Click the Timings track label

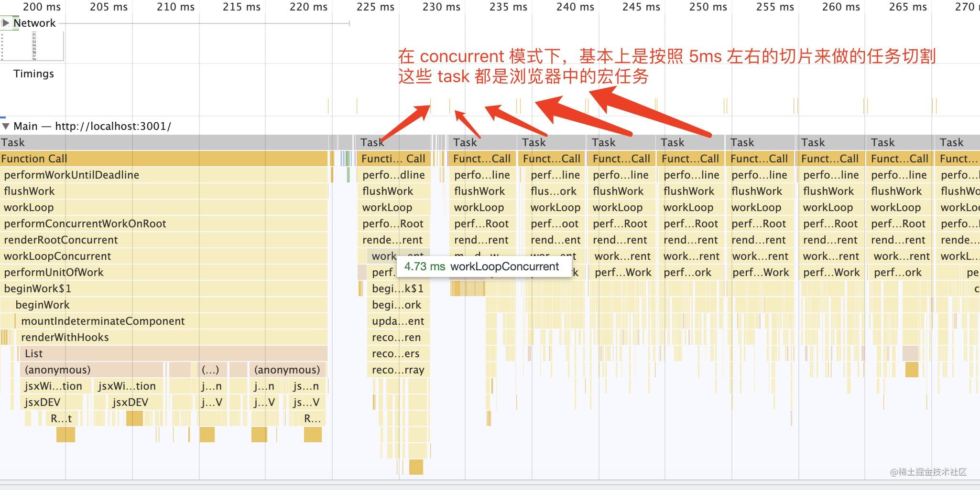click(33, 74)
